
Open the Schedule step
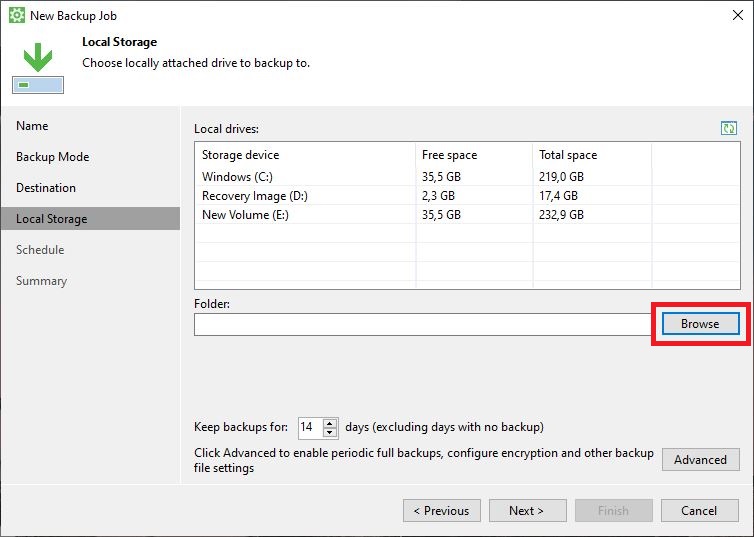point(40,250)
